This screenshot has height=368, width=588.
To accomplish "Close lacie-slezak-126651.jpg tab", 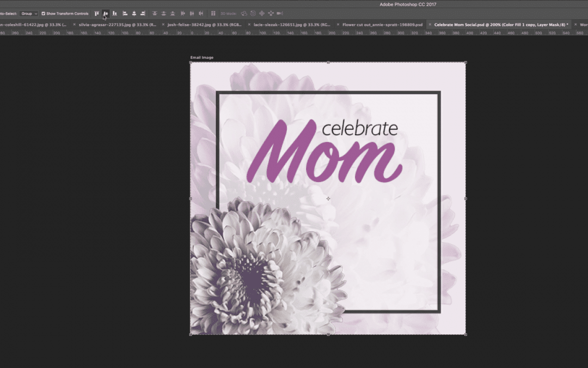I will click(249, 25).
